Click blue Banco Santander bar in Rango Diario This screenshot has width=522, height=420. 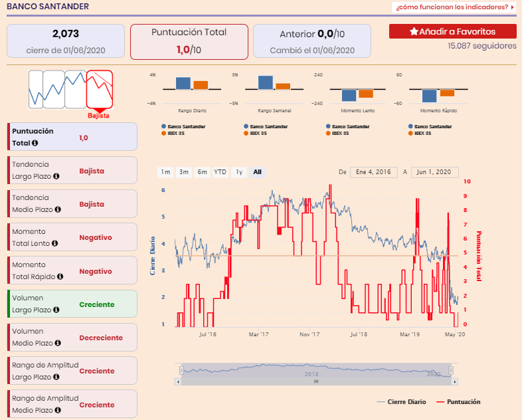(183, 83)
